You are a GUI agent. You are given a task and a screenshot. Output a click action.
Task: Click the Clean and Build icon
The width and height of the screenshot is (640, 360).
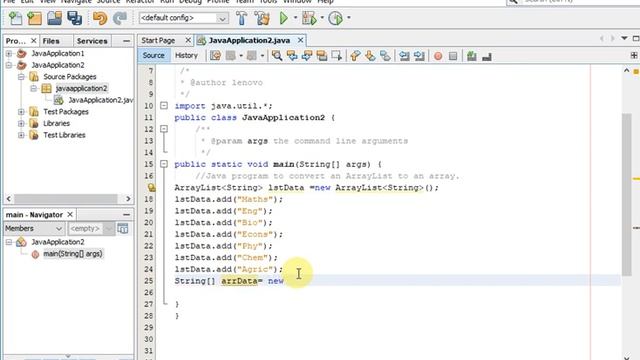click(262, 18)
